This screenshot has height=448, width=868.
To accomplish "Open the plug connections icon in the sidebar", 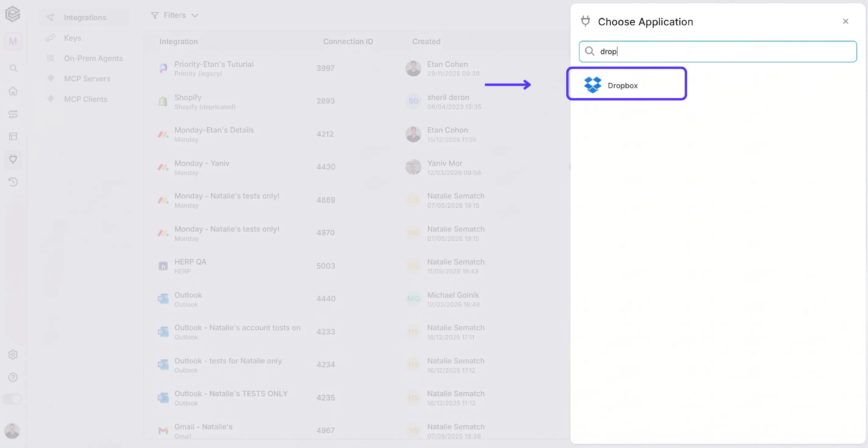I will [13, 159].
